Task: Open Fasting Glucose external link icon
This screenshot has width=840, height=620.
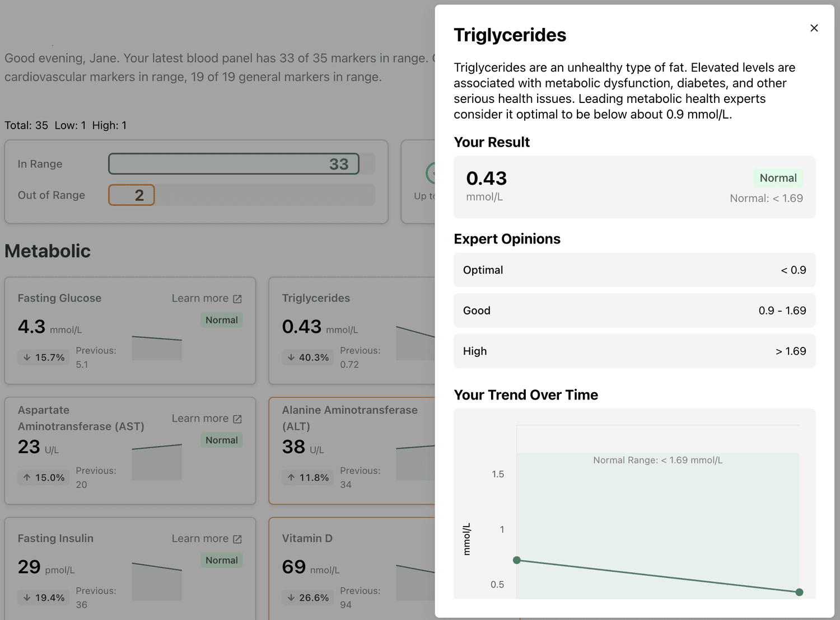Action: pos(237,299)
